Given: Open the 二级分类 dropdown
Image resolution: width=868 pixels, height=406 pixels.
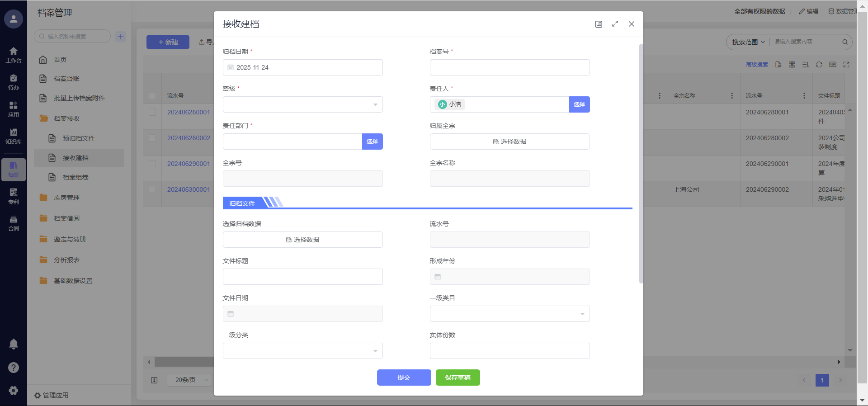Looking at the screenshot, I should pyautogui.click(x=302, y=351).
